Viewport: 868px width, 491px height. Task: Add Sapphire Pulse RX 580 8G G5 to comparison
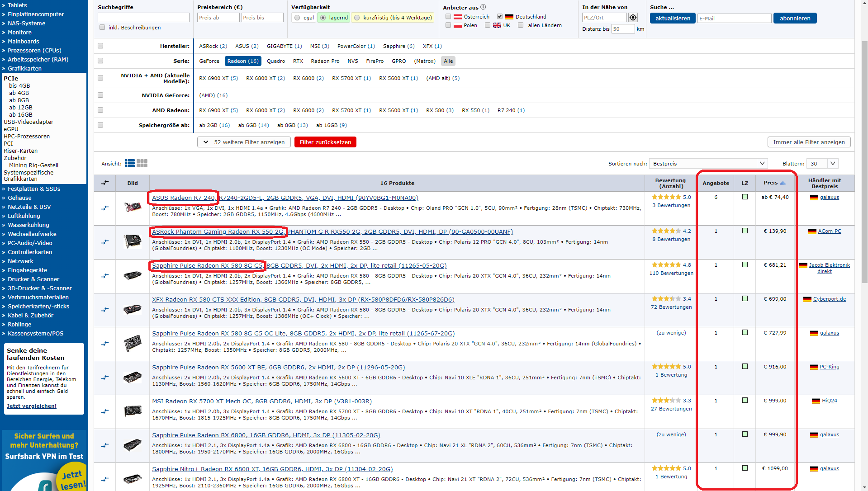pos(105,276)
